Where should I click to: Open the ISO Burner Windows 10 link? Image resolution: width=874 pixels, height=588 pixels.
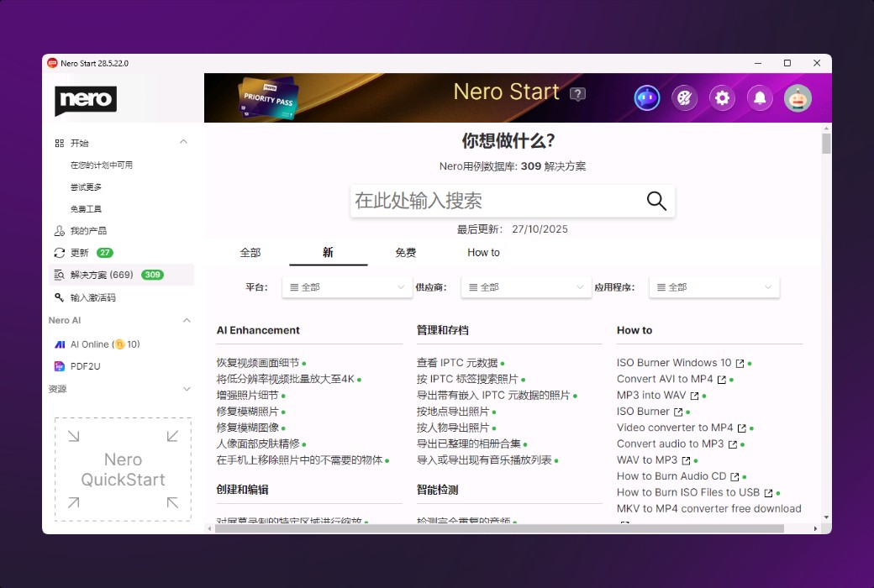point(672,362)
